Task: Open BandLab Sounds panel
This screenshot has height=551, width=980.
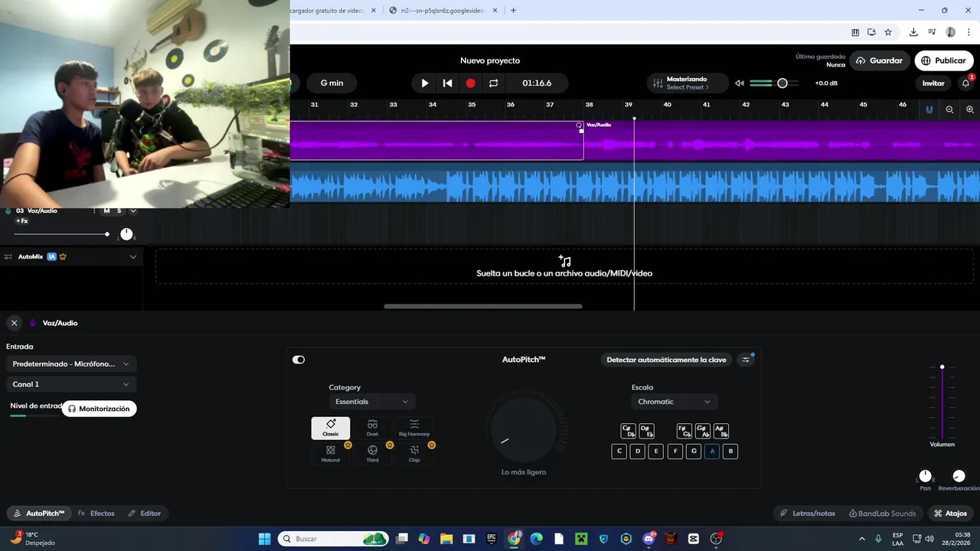Action: click(882, 514)
